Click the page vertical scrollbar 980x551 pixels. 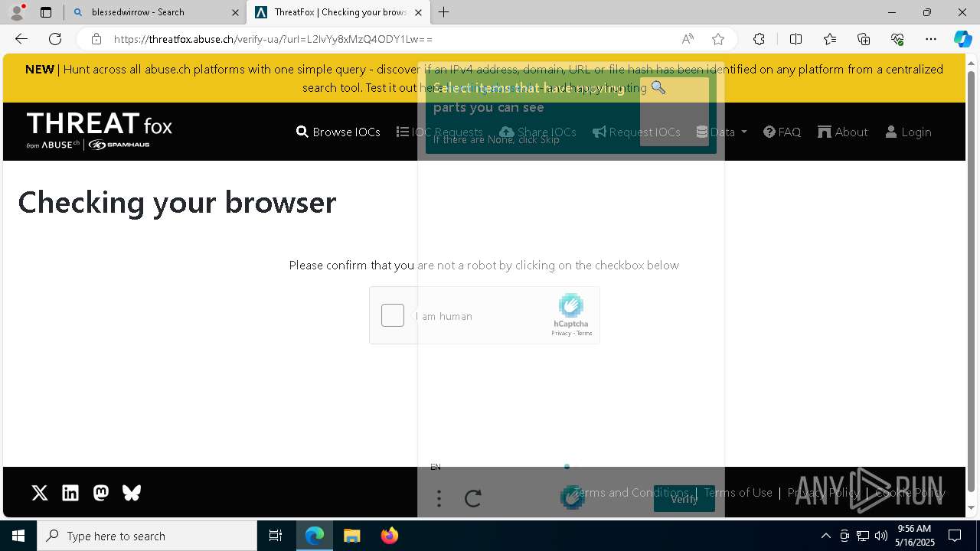[x=972, y=283]
